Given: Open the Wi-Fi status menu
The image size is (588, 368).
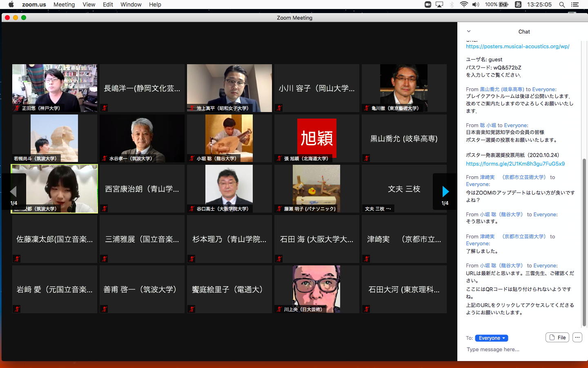Looking at the screenshot, I should [464, 4].
